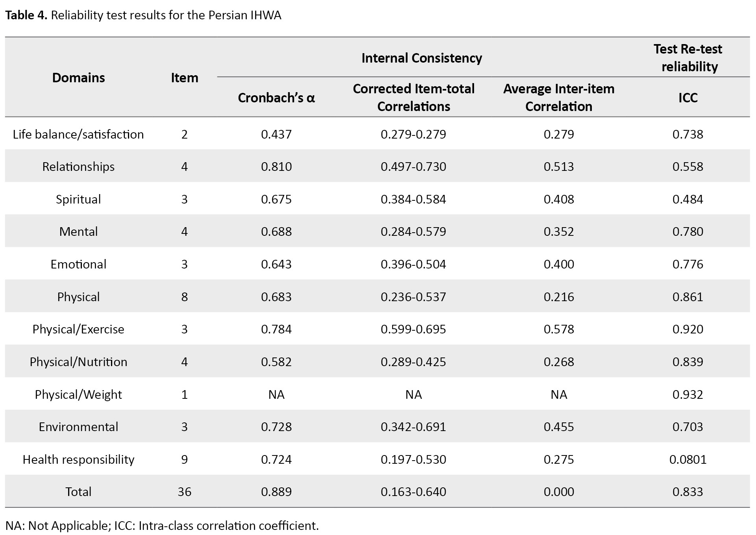The image size is (756, 535).
Task: Select the NA abbreviation footnote text
Action: coord(162,526)
